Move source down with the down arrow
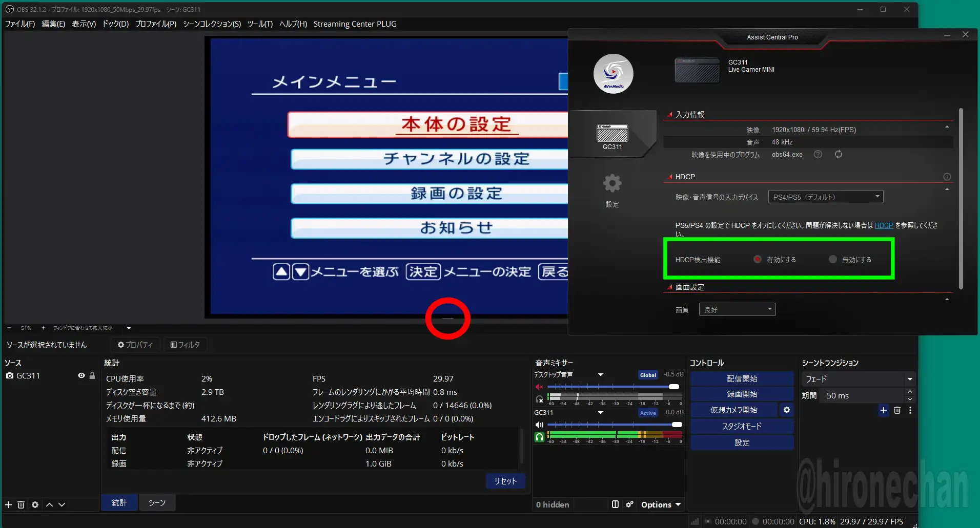This screenshot has width=980, height=528. click(x=62, y=504)
